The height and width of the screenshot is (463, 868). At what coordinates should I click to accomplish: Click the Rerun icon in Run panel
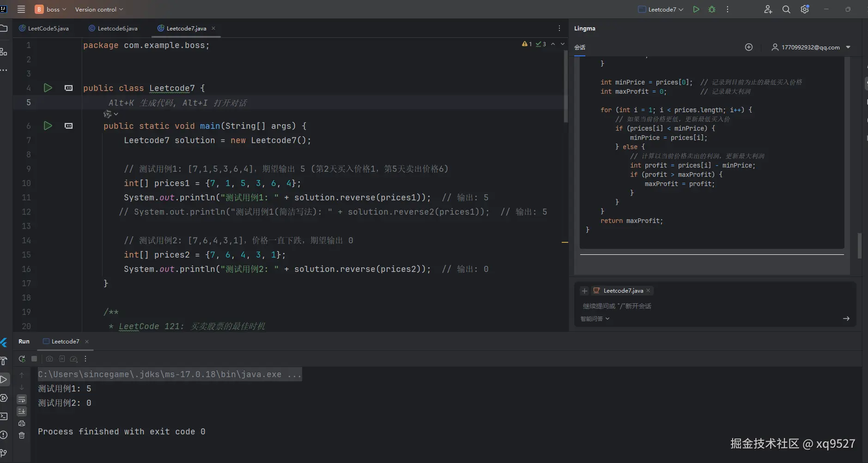tap(22, 359)
